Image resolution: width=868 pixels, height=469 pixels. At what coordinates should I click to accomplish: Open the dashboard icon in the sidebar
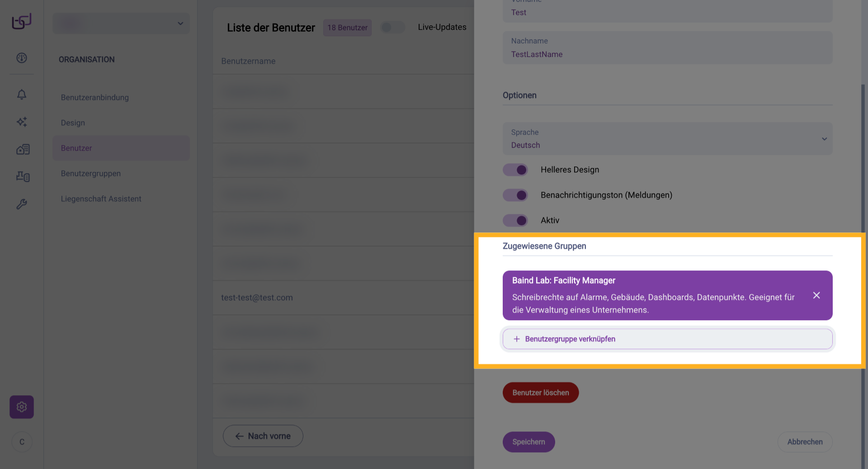(x=22, y=58)
